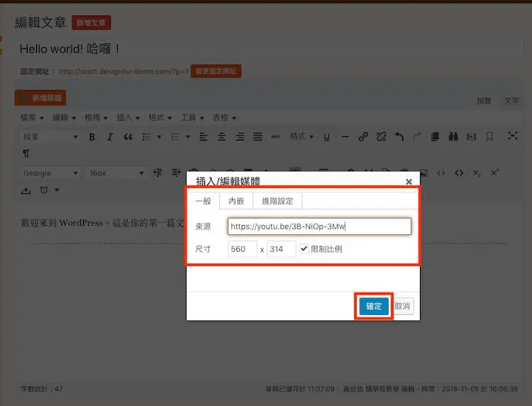Click the 來源 URL input field

point(319,226)
